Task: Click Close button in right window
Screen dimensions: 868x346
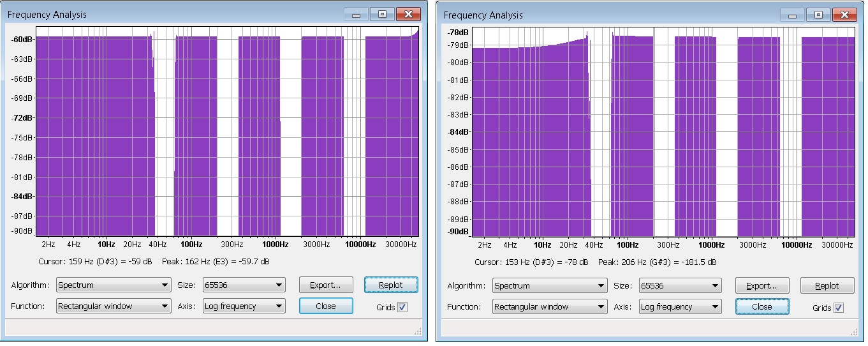Action: [762, 307]
